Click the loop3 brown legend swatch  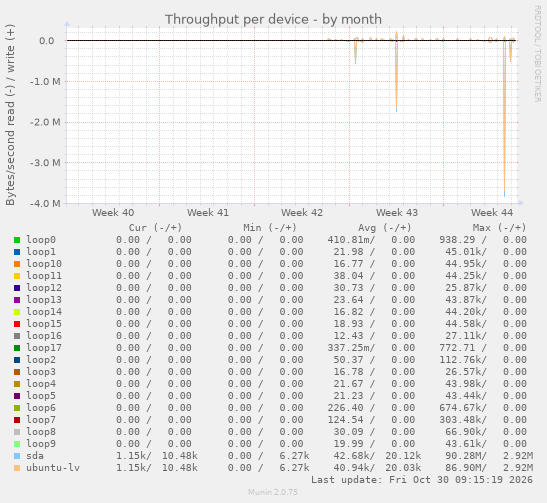click(x=17, y=372)
